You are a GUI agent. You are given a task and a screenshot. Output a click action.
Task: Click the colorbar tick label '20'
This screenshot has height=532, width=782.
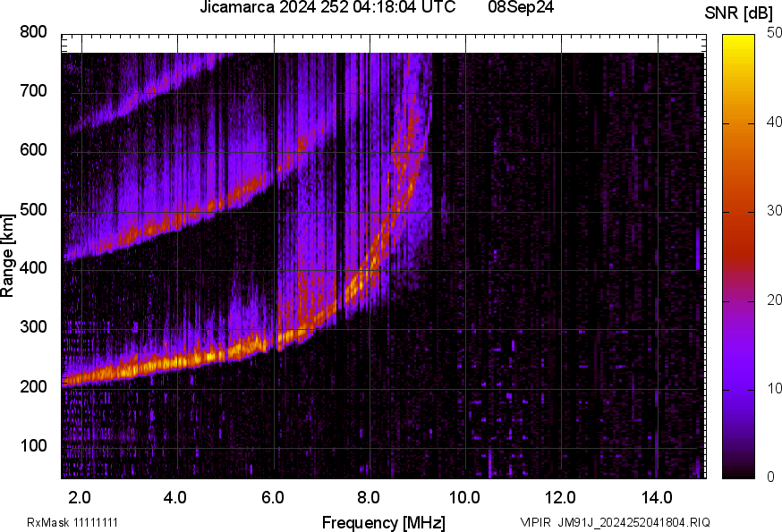pos(774,300)
